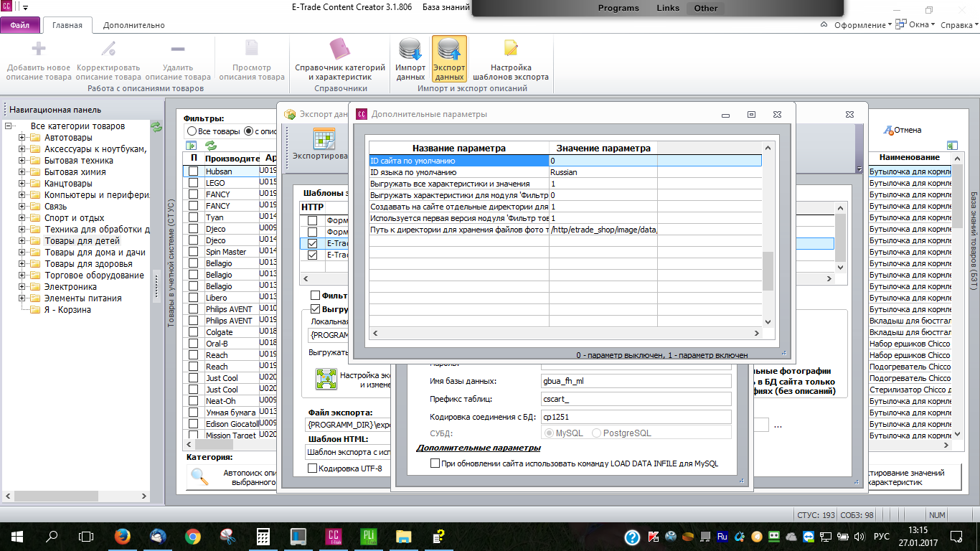The height and width of the screenshot is (551, 980).
Task: Click the blue panel icon under Фильтры
Action: click(191, 146)
